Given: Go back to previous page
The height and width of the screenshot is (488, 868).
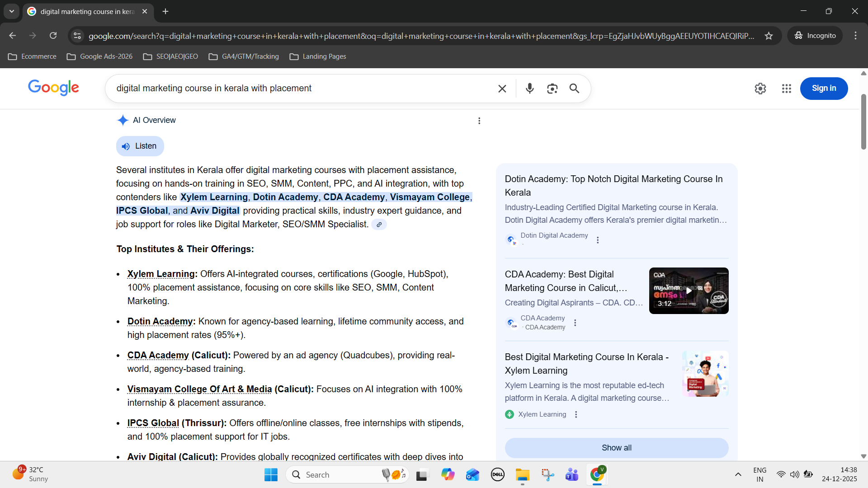Looking at the screenshot, I should pyautogui.click(x=13, y=36).
